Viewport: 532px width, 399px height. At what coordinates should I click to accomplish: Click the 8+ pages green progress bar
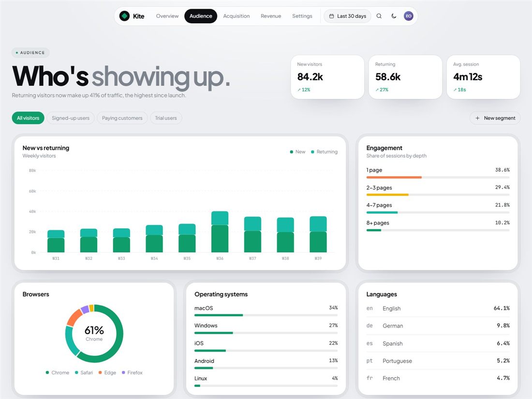coord(374,230)
